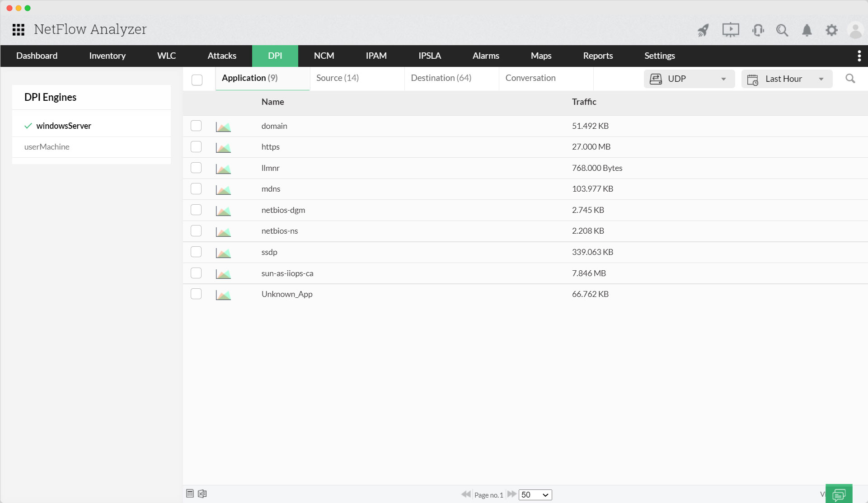
Task: Click the traffic graph icon for https
Action: coord(223,147)
